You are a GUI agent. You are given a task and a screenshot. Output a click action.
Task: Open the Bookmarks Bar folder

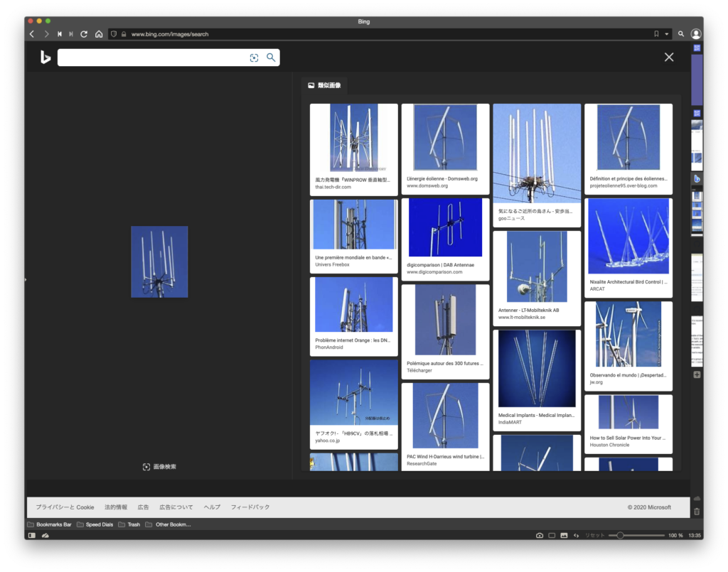49,524
